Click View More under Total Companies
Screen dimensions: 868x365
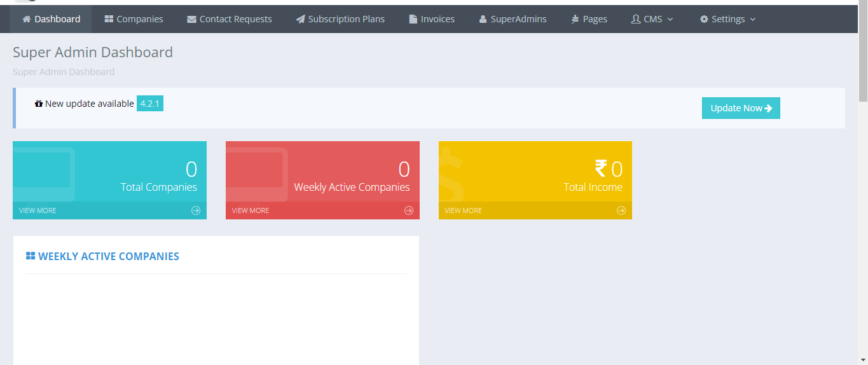[x=38, y=210]
